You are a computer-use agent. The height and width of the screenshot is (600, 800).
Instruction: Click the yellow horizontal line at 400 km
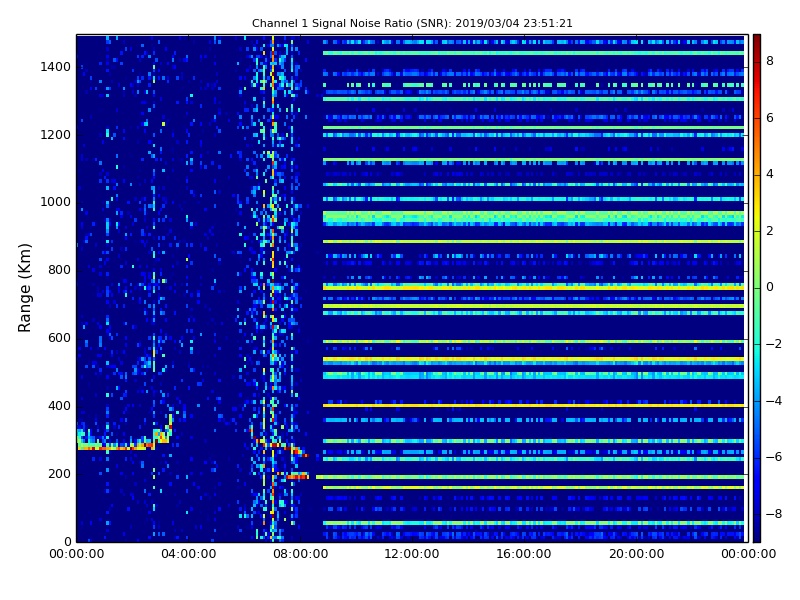coord(533,406)
